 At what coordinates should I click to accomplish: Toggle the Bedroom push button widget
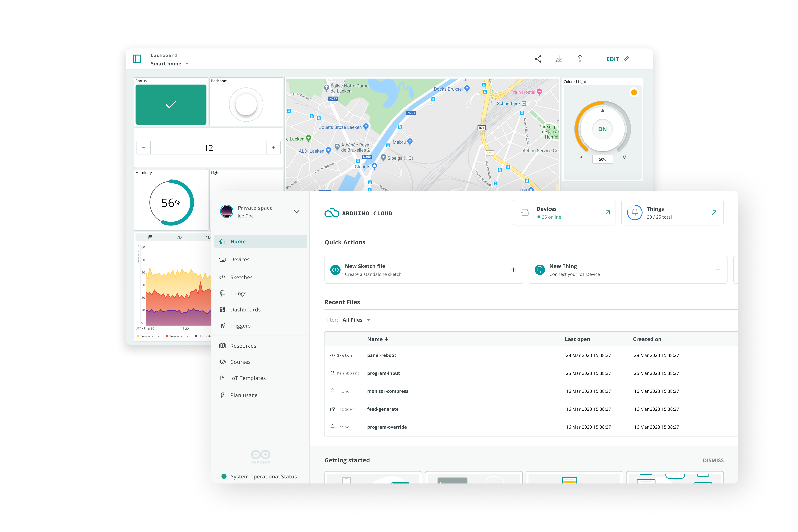tap(246, 104)
